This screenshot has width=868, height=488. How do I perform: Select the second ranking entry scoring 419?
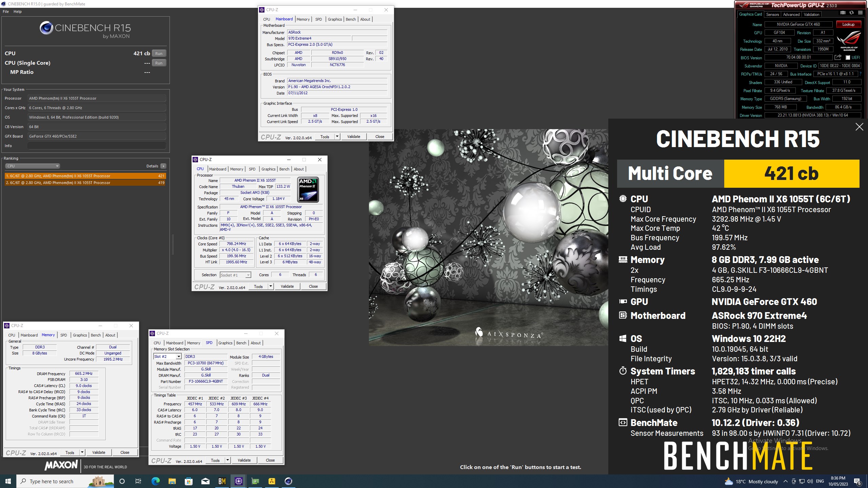[85, 183]
